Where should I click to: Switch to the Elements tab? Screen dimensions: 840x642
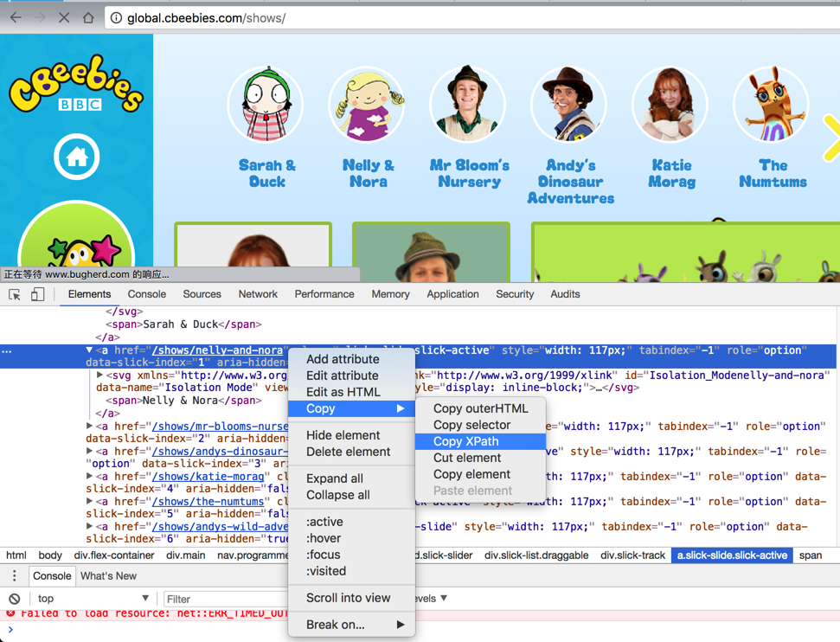click(89, 294)
